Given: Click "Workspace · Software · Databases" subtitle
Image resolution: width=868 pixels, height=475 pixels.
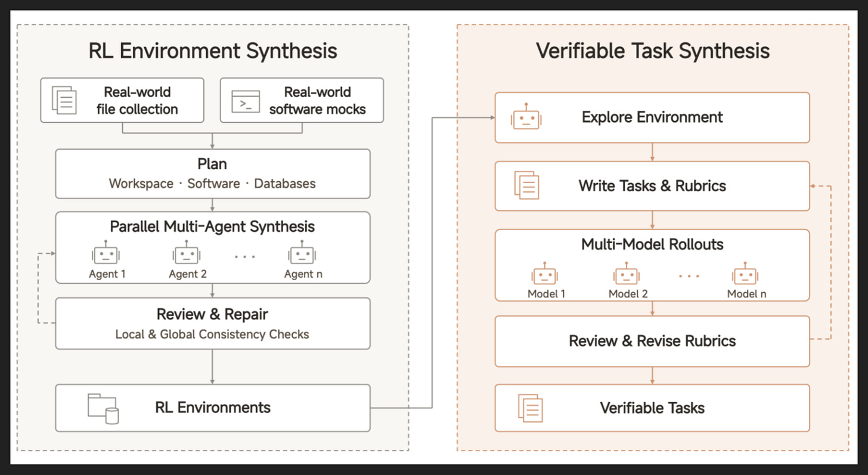Looking at the screenshot, I should (x=212, y=184).
